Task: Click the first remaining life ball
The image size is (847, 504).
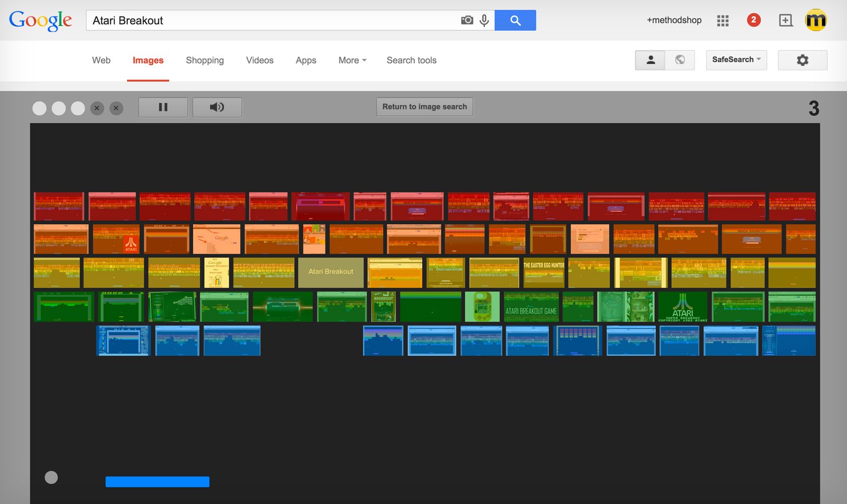Action: click(x=40, y=108)
